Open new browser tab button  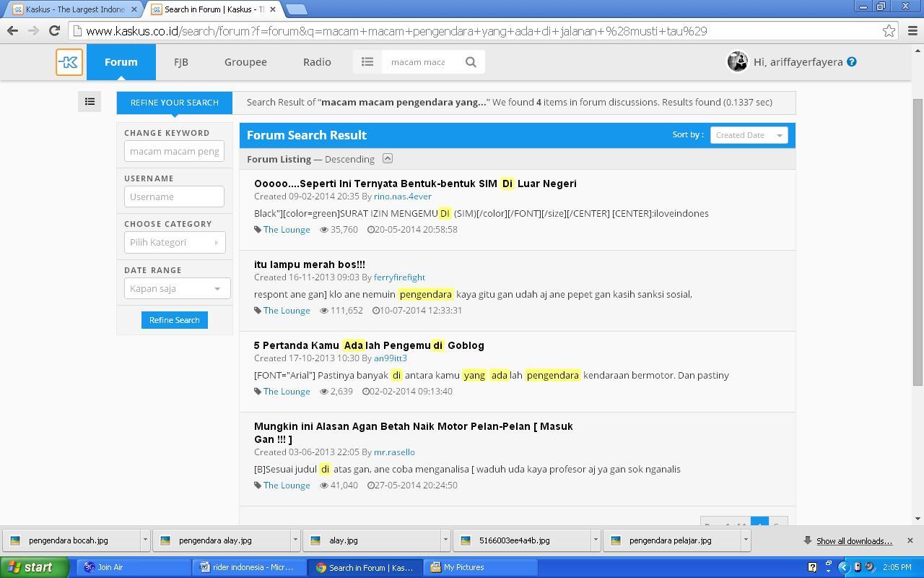click(x=296, y=9)
